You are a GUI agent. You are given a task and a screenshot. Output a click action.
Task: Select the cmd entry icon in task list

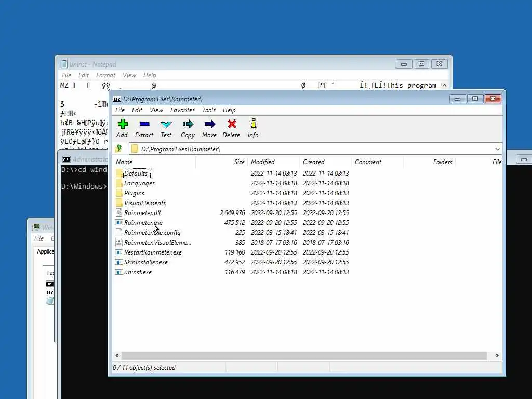point(50,284)
